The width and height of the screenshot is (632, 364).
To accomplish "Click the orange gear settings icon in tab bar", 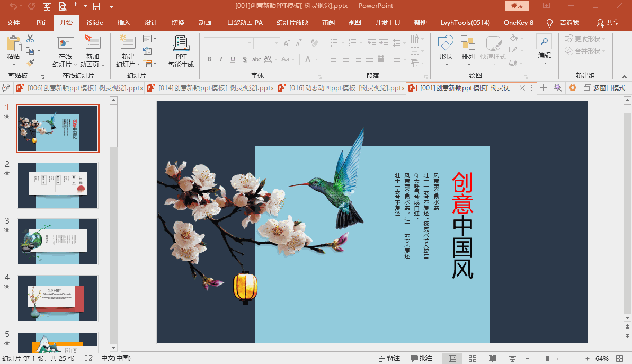I will click(x=572, y=87).
